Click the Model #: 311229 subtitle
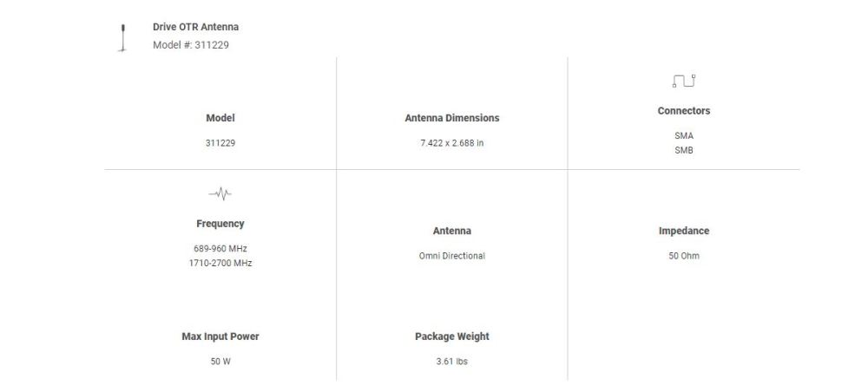 click(x=191, y=45)
